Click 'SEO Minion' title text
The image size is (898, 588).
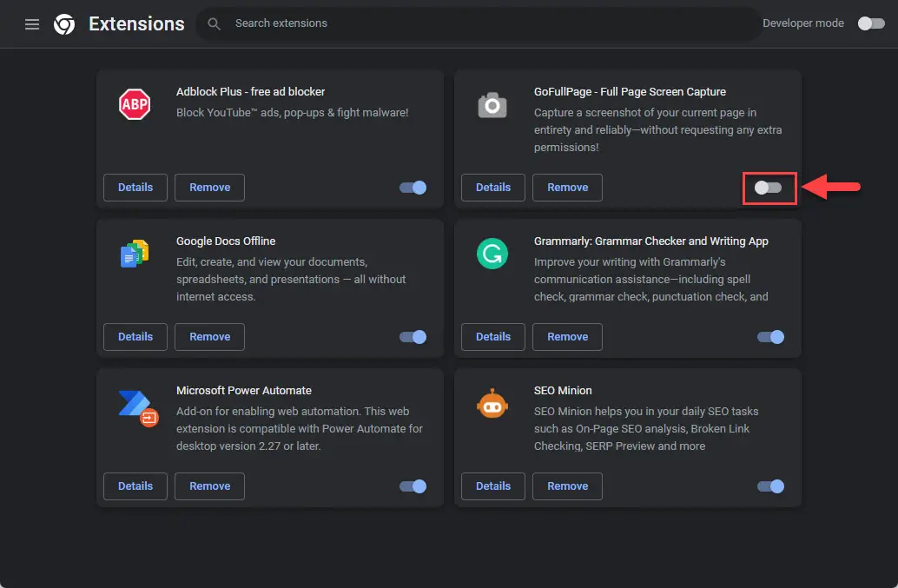563,391
